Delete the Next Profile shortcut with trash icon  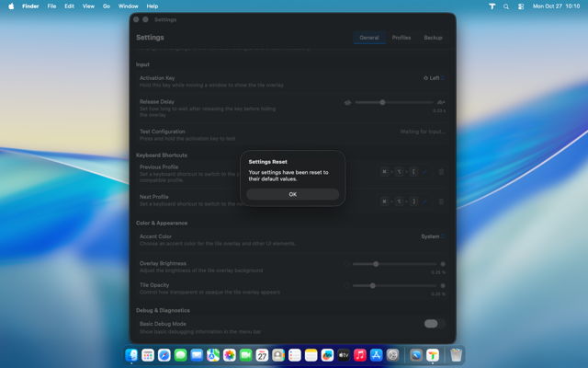[x=441, y=200]
